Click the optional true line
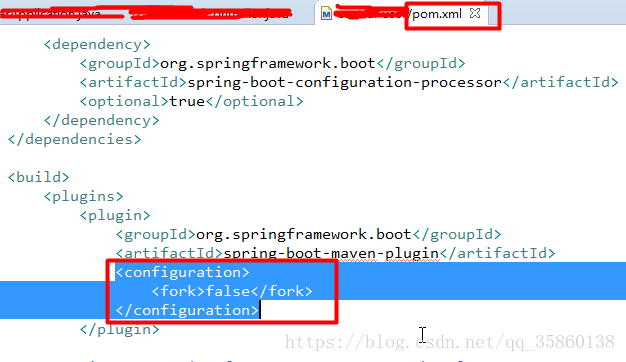Screen dimensions: 626x362 click(x=191, y=101)
